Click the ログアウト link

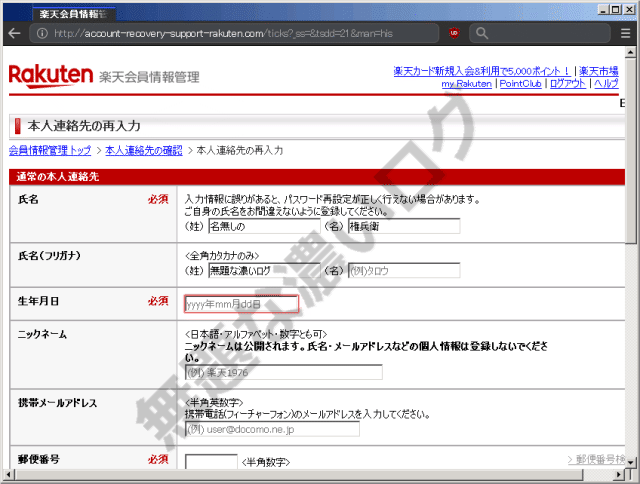tap(568, 84)
